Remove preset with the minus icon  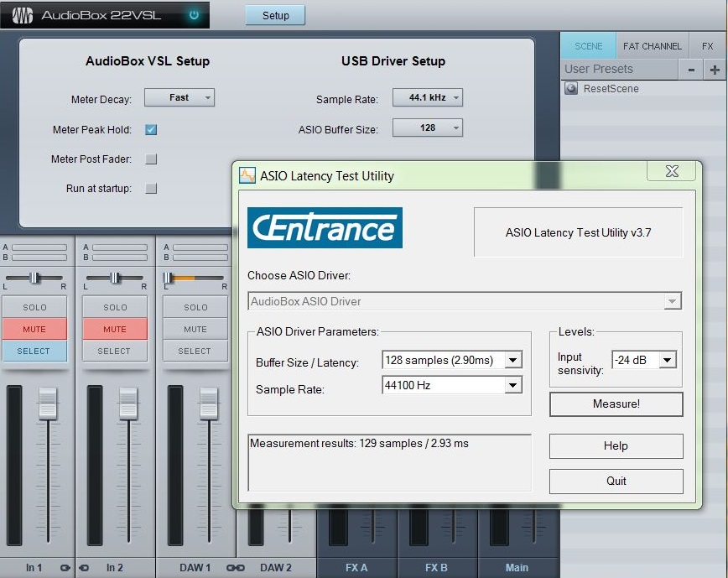click(691, 70)
